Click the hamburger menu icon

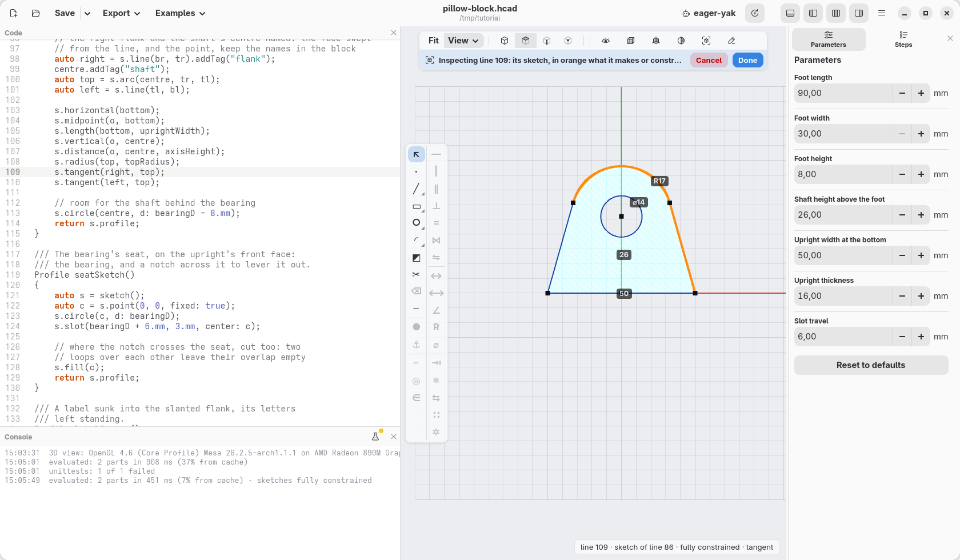click(x=882, y=13)
